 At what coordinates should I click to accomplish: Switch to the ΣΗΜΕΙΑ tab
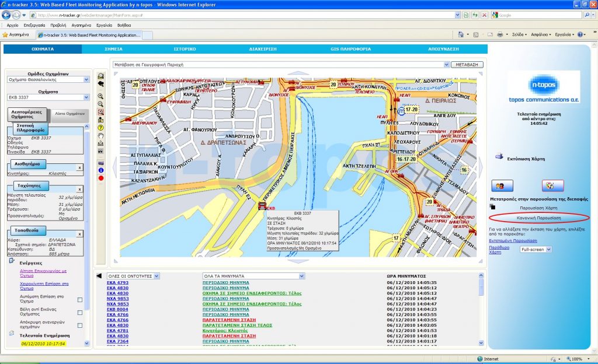click(114, 49)
